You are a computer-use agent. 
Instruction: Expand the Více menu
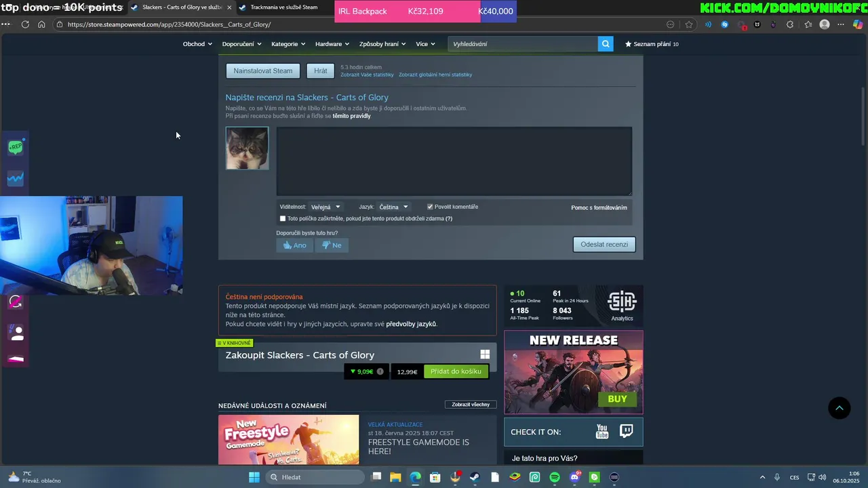(426, 44)
